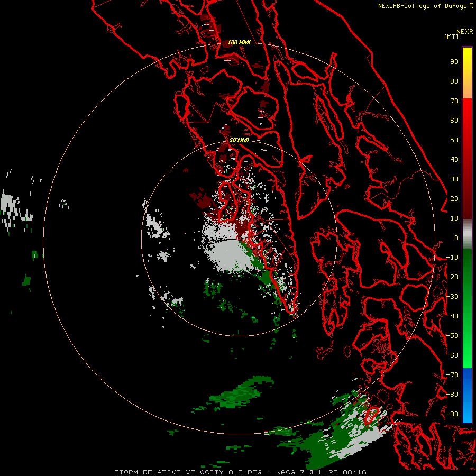Click the blue segment of the color bar

click(467, 395)
